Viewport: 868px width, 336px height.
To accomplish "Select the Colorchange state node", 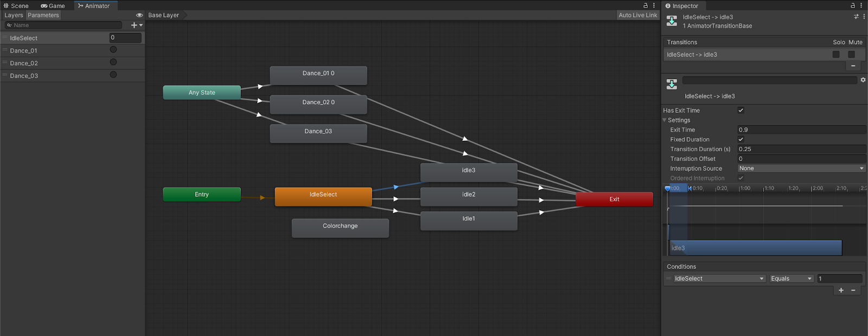I will tap(340, 228).
